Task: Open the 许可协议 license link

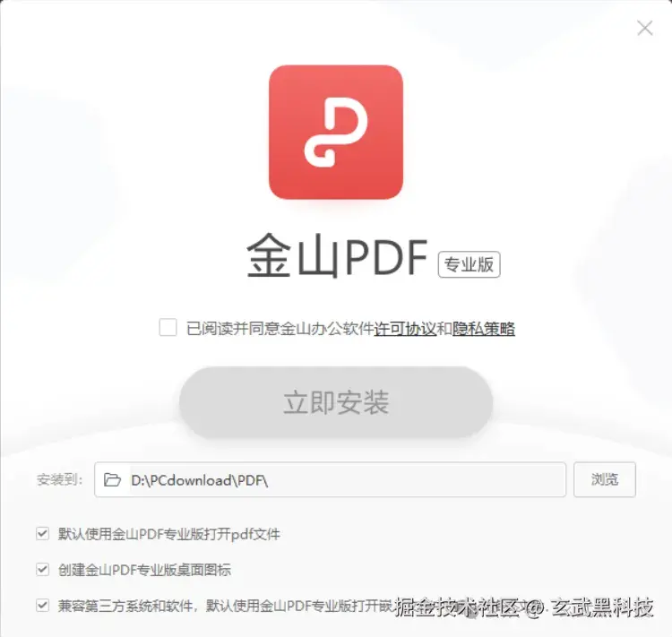Action: 405,329
